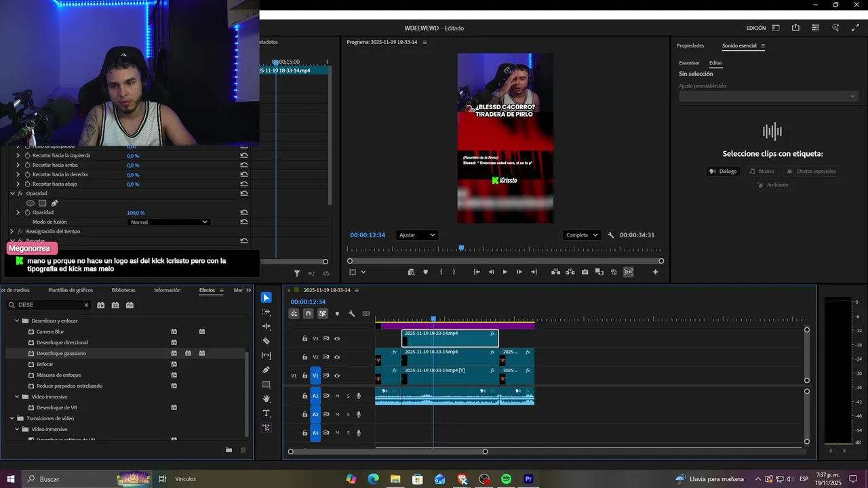Collapse the Opacidad effect section
Image resolution: width=868 pixels, height=488 pixels.
[x=12, y=193]
